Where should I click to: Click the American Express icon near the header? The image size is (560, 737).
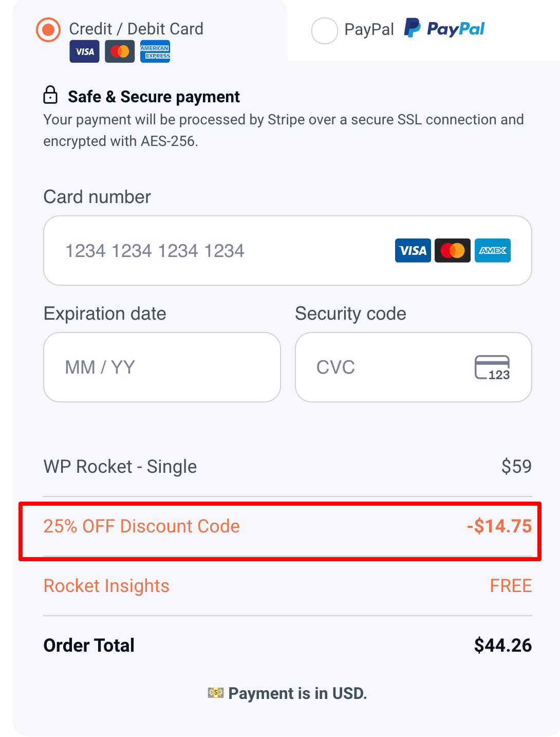[x=155, y=51]
